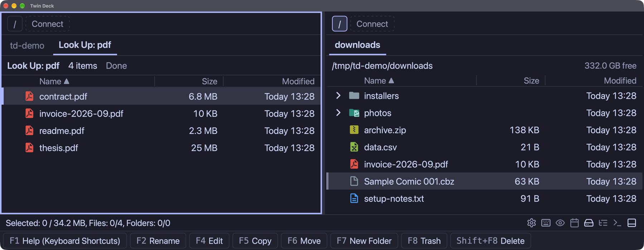Image resolution: width=644 pixels, height=250 pixels.
Task: Click the Done search status label
Action: (116, 66)
